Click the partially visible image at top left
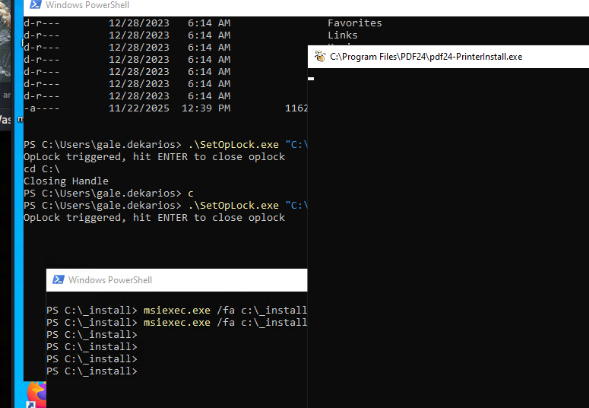 pos(6,41)
